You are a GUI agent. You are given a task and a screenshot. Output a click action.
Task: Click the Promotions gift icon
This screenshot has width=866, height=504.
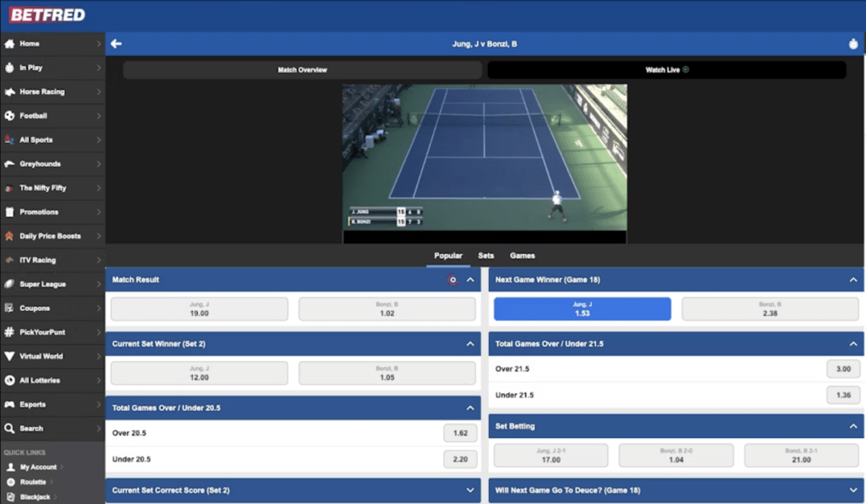(9, 212)
